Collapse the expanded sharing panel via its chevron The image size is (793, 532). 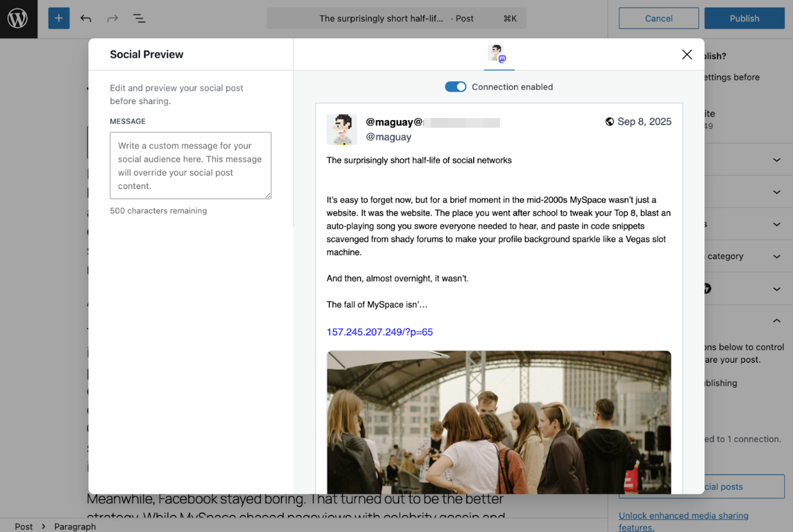(776, 320)
